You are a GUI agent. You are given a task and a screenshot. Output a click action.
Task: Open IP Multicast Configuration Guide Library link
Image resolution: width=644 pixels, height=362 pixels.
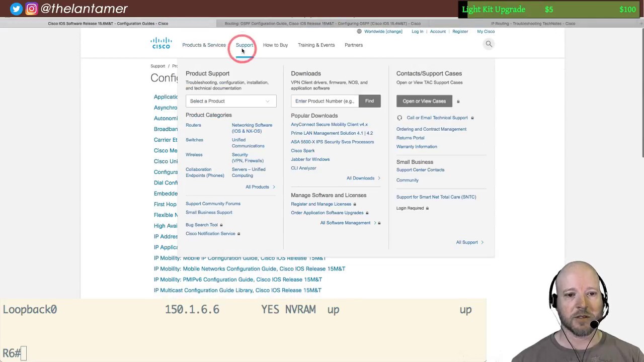coord(237,290)
